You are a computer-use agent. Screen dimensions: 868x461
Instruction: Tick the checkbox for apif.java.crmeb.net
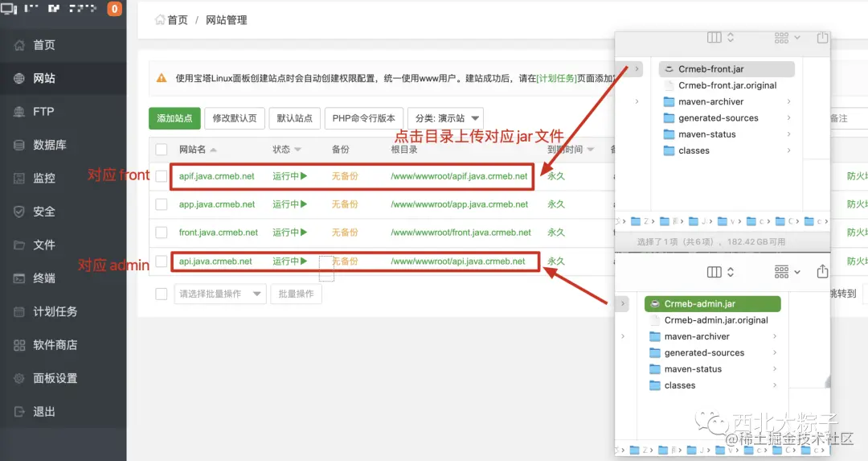pyautogui.click(x=161, y=176)
